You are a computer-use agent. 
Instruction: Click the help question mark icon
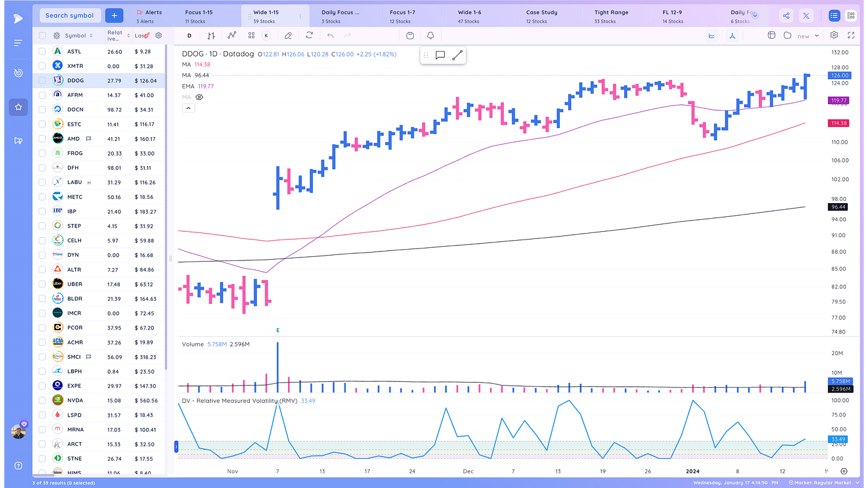pyautogui.click(x=18, y=465)
